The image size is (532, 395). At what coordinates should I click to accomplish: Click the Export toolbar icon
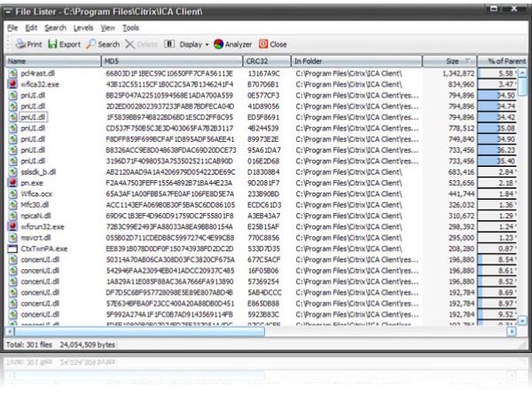pyautogui.click(x=52, y=43)
